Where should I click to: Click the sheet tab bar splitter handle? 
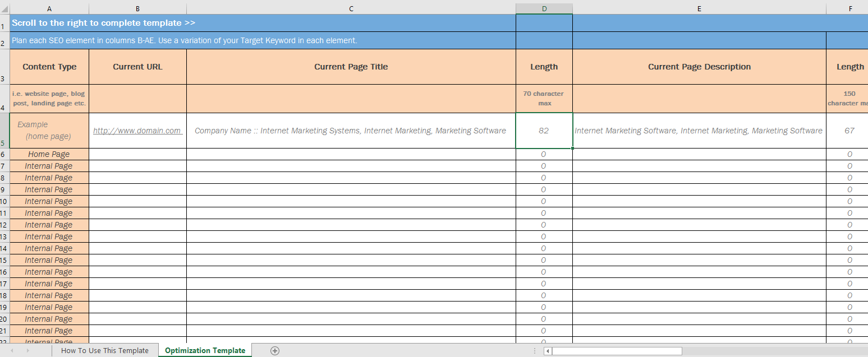point(534,351)
